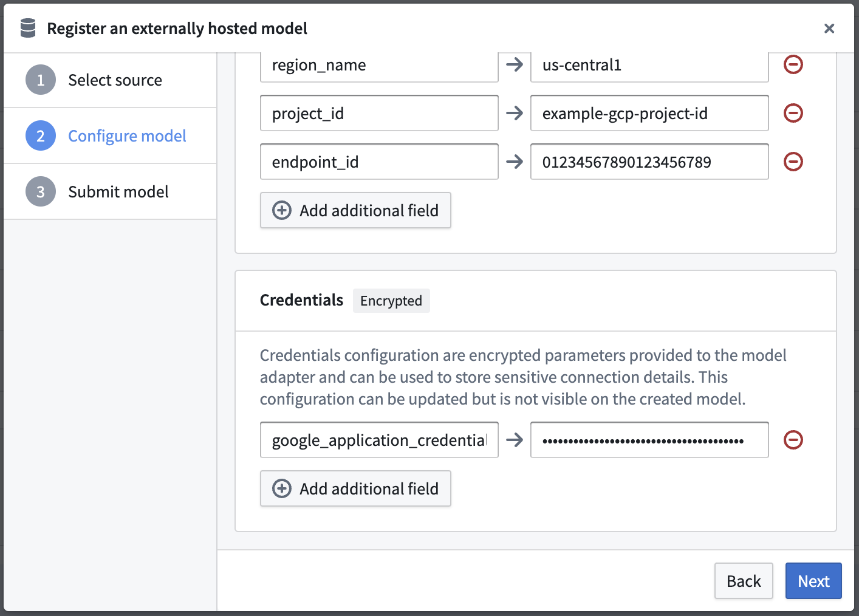Click the step 2 number circle

click(x=41, y=136)
